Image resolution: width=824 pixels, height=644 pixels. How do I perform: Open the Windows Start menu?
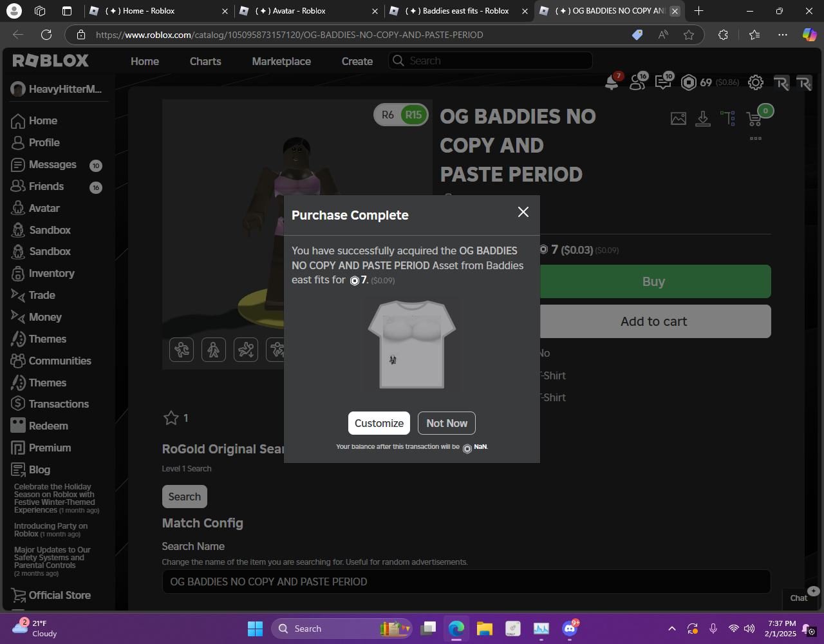(256, 629)
